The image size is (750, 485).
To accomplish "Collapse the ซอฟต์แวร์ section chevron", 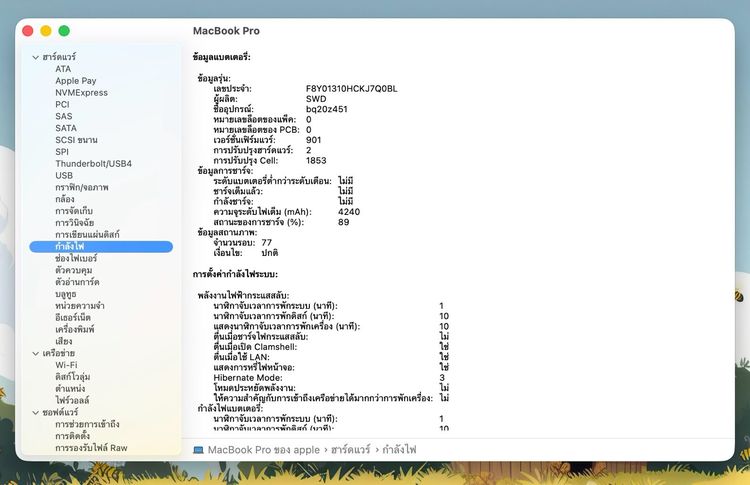I will point(35,412).
